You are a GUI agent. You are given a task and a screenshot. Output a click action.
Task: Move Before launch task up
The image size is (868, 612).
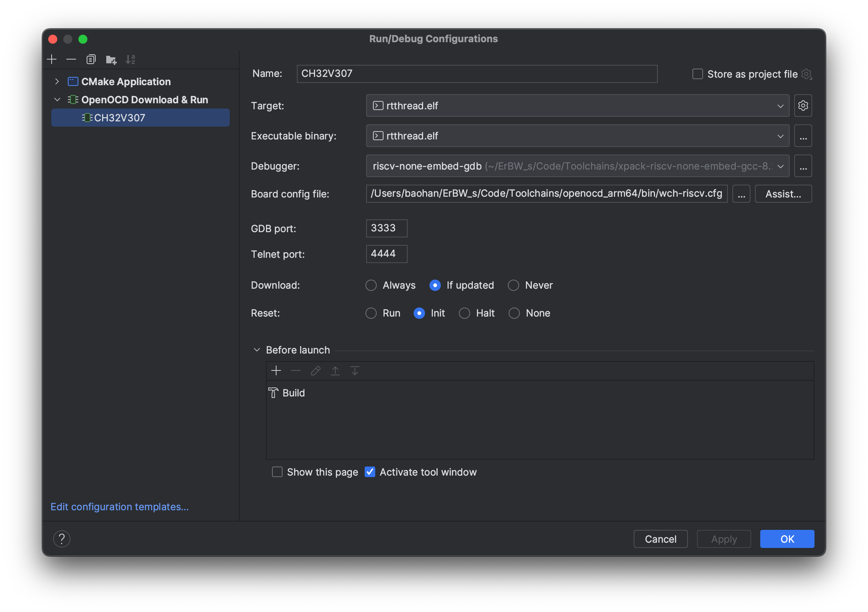point(335,371)
